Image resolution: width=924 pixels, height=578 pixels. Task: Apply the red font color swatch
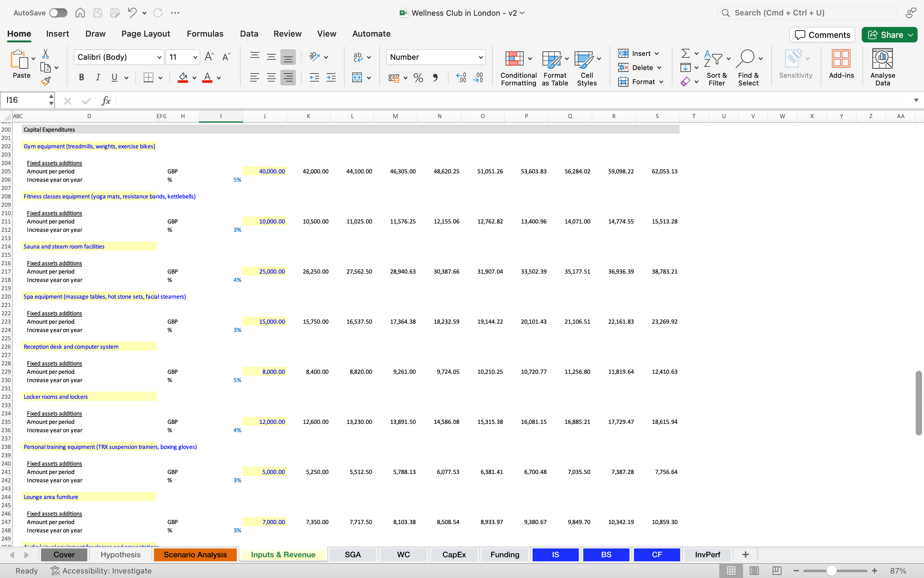(x=207, y=78)
